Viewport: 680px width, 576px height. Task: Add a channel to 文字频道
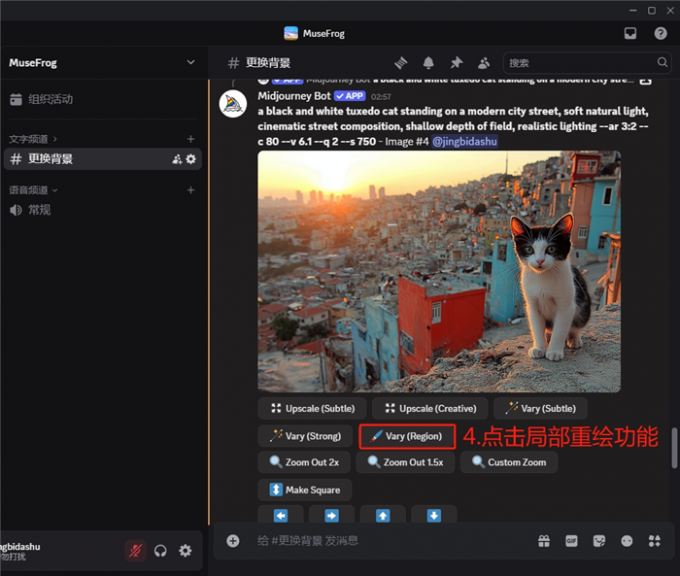pyautogui.click(x=190, y=139)
